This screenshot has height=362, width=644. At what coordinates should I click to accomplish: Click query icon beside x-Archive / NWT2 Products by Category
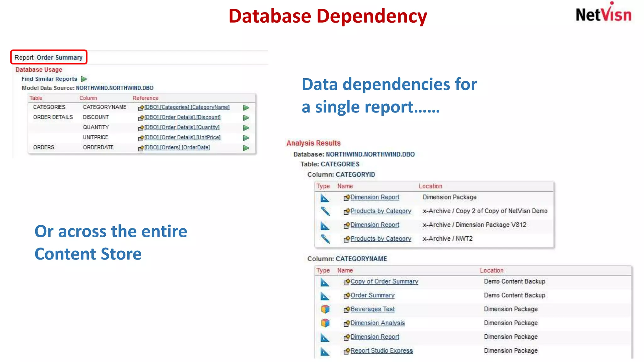(325, 239)
